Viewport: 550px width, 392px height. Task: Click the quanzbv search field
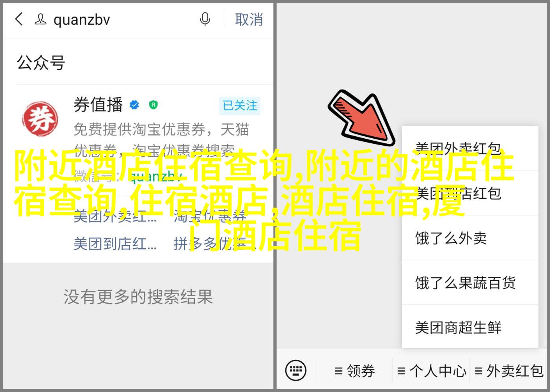pos(118,19)
